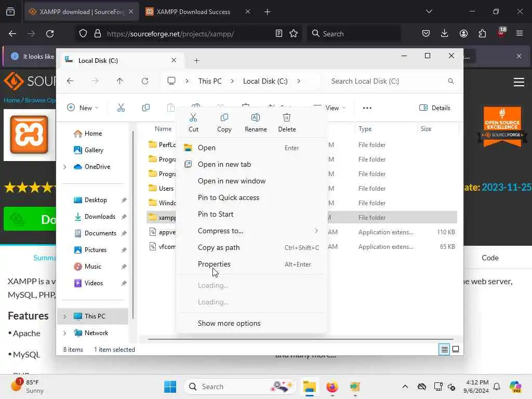Switch to large thumbnails view icon
This screenshot has height=399, width=532.
coord(456,349)
